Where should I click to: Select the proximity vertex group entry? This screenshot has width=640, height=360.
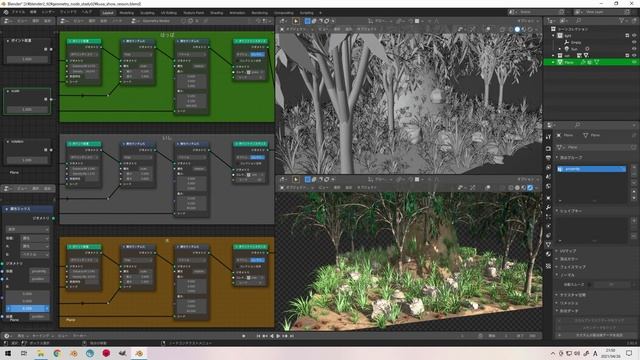click(591, 169)
